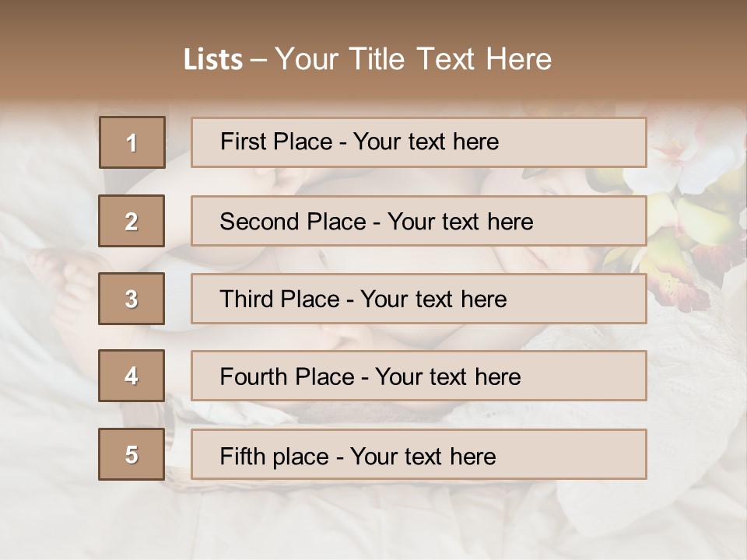Click the number 1 box
Image resolution: width=747 pixels, height=560 pixels.
[132, 142]
